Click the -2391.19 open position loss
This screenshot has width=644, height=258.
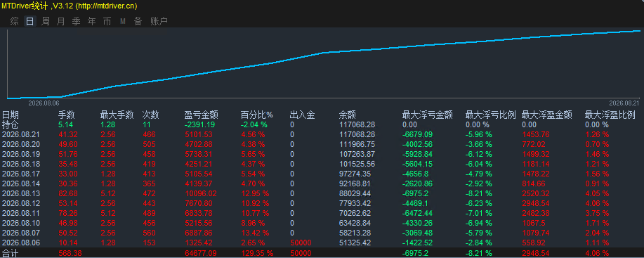(x=200, y=124)
